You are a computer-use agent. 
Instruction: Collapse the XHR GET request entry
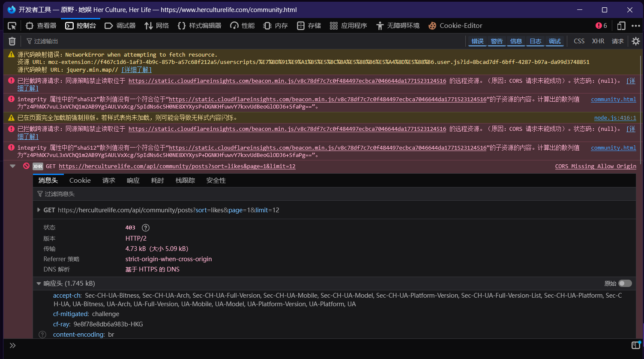point(12,166)
